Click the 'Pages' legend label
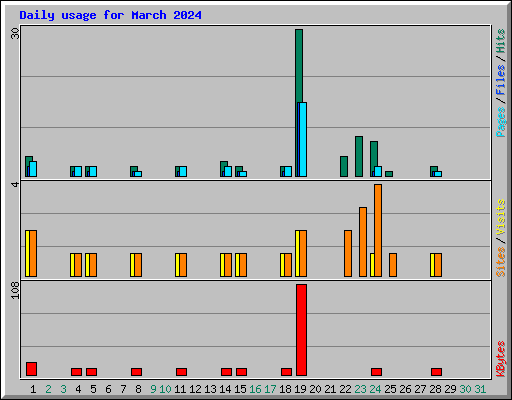The width and height of the screenshot is (512, 400). tap(500, 122)
